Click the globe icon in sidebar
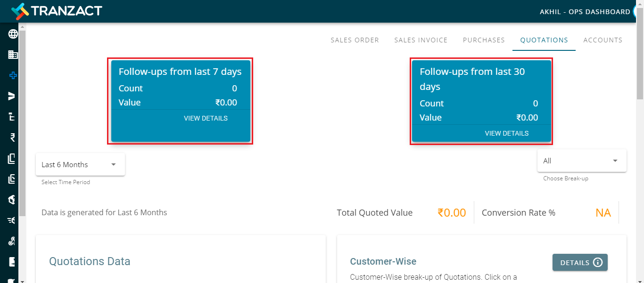This screenshot has width=644, height=283. tap(13, 34)
